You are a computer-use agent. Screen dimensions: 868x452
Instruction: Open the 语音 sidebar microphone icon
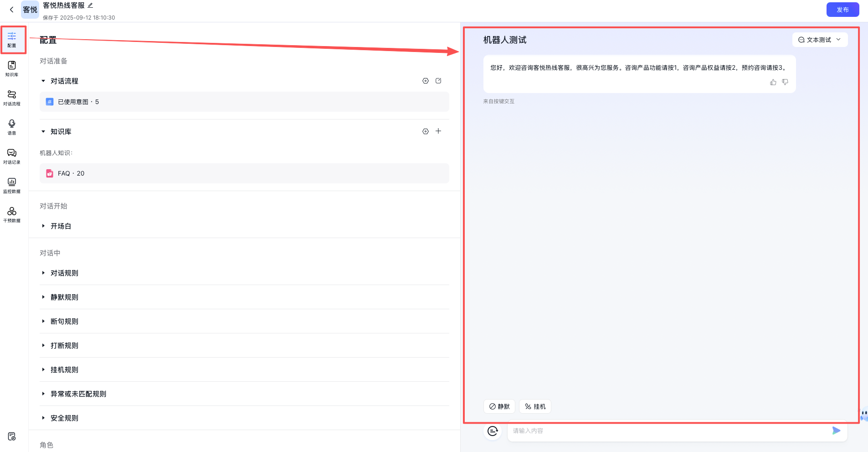(12, 126)
